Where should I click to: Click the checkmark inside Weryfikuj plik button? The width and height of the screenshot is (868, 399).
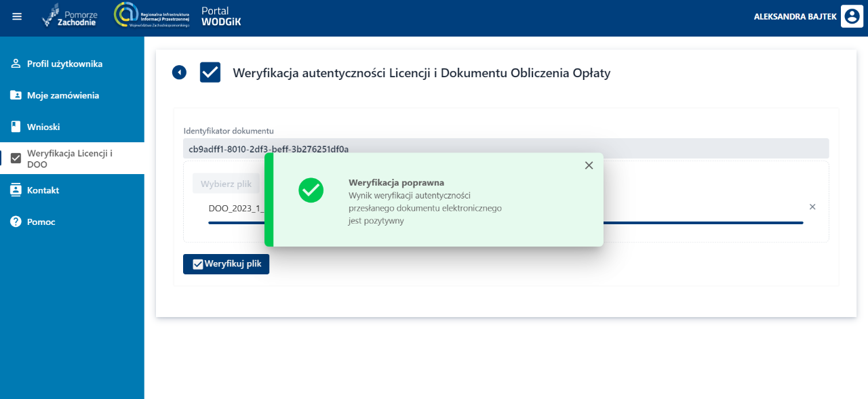pyautogui.click(x=199, y=264)
